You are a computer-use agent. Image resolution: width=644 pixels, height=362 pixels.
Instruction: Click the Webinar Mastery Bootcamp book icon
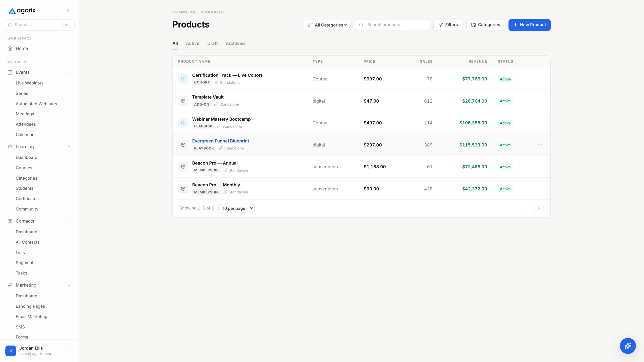point(183,123)
